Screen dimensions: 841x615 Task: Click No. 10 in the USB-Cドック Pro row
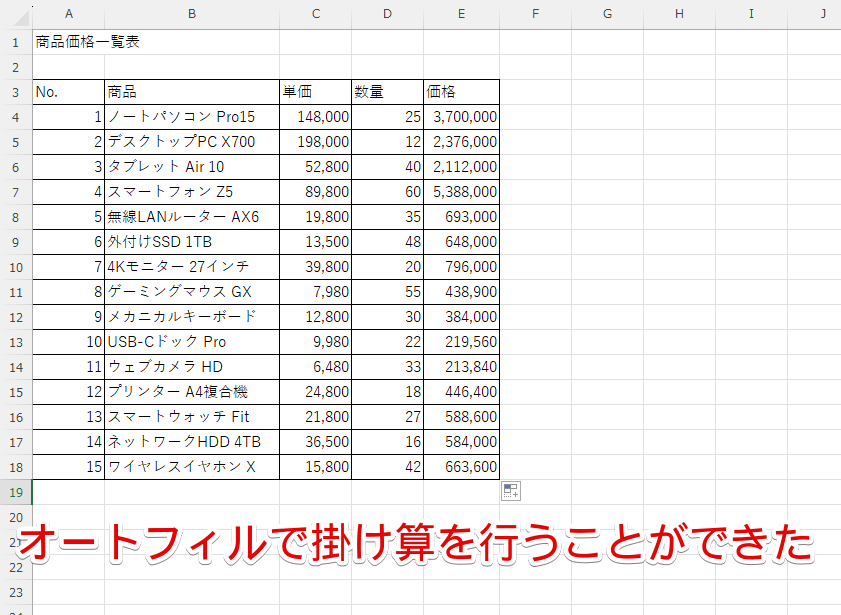69,342
